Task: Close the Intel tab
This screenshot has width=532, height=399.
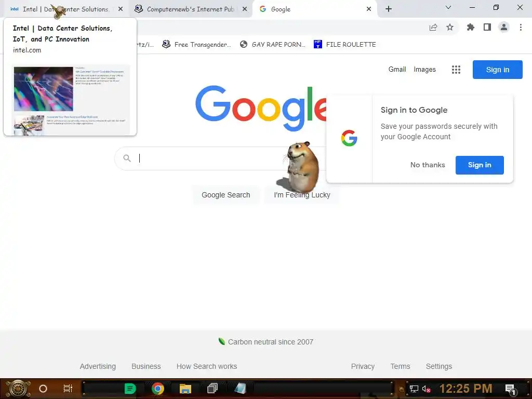Action: 121,9
